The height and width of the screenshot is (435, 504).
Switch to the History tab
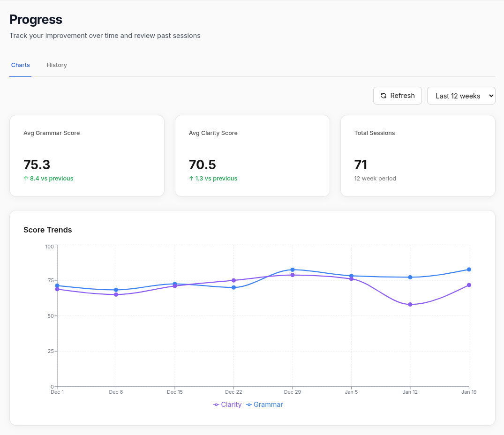56,65
